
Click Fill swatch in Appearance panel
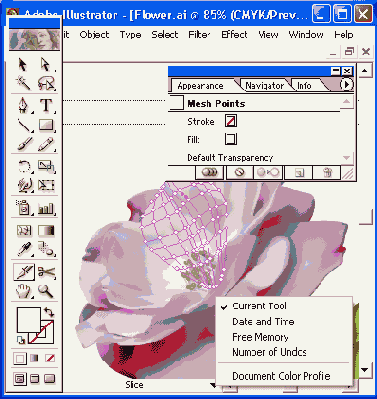[x=231, y=139]
